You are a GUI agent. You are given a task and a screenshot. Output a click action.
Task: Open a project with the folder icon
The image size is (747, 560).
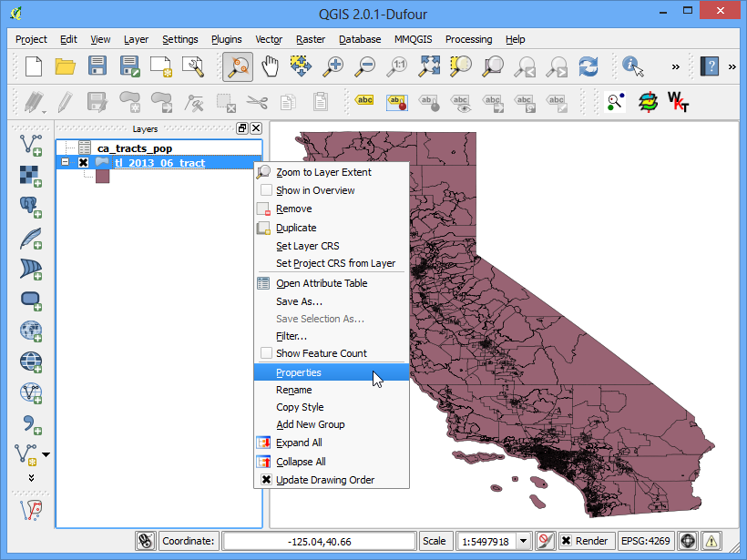coord(66,66)
